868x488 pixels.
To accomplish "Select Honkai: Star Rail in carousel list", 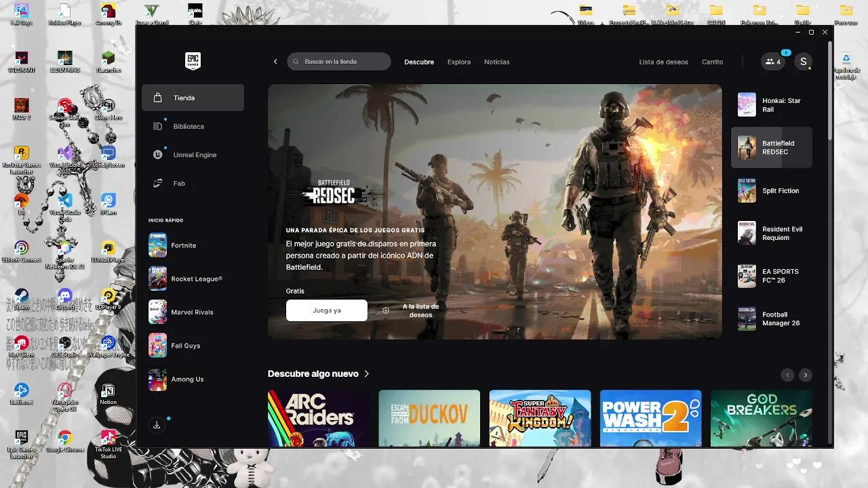I will [x=772, y=105].
